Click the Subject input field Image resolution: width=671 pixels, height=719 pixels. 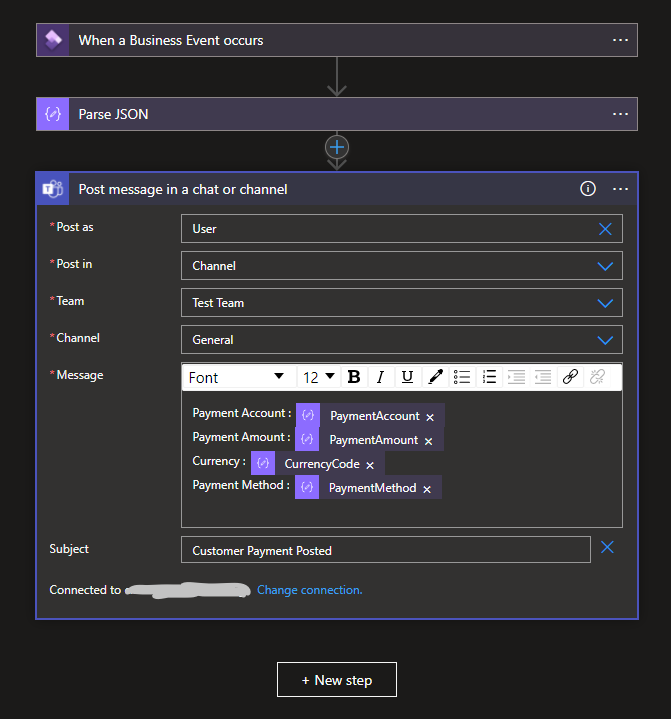385,550
